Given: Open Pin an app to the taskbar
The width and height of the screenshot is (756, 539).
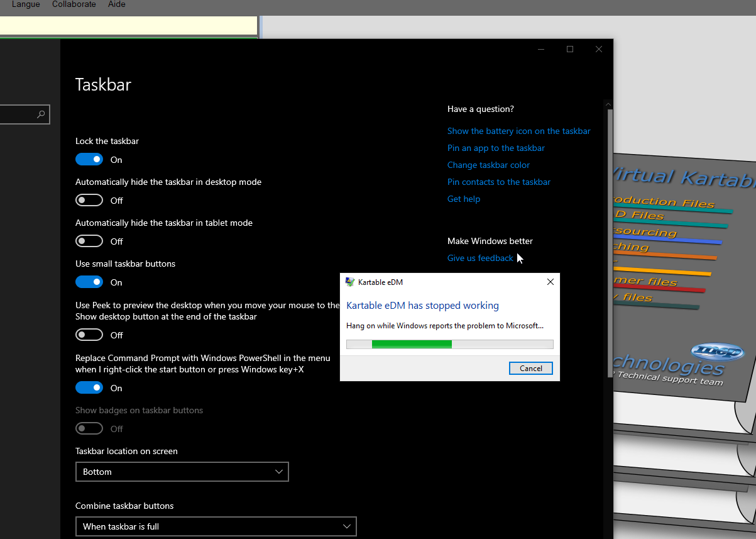Looking at the screenshot, I should coord(496,148).
